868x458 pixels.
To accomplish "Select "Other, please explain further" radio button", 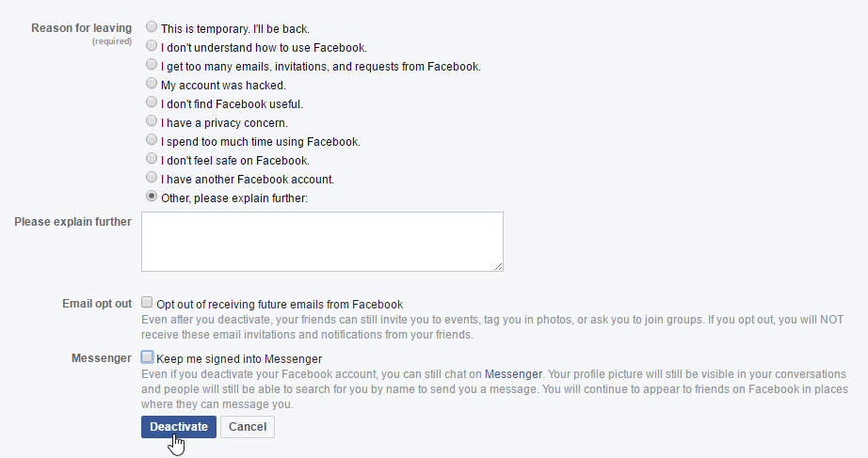I will point(152,197).
